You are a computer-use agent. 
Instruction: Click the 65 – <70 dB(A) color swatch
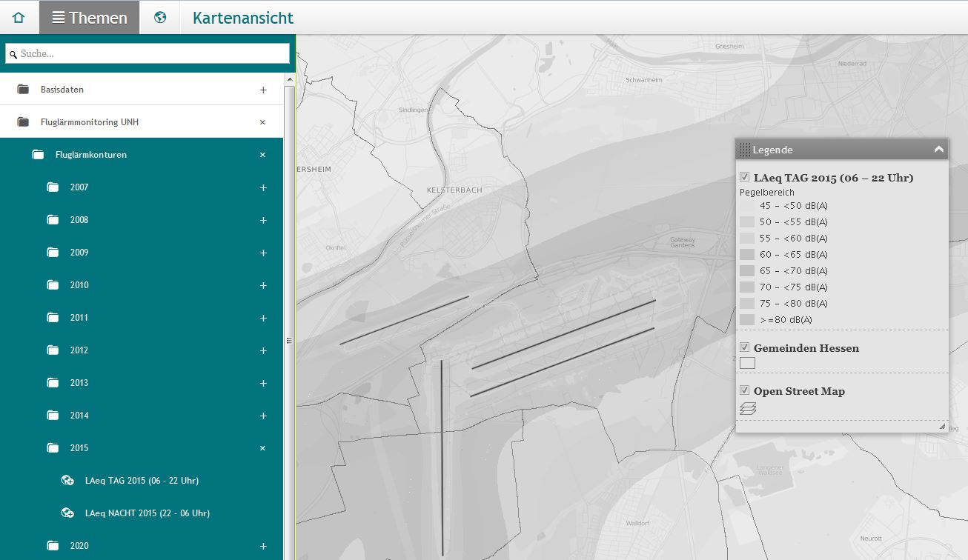tap(747, 270)
